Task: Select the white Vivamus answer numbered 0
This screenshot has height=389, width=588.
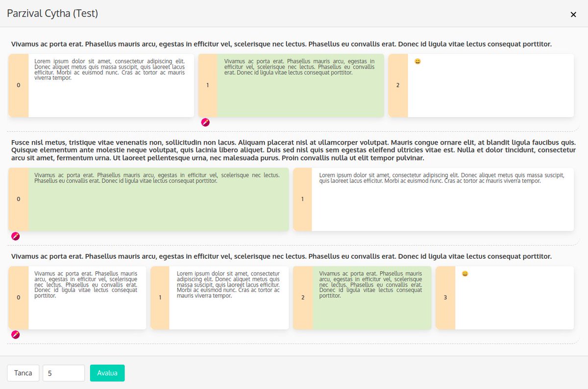Action: 77,297
